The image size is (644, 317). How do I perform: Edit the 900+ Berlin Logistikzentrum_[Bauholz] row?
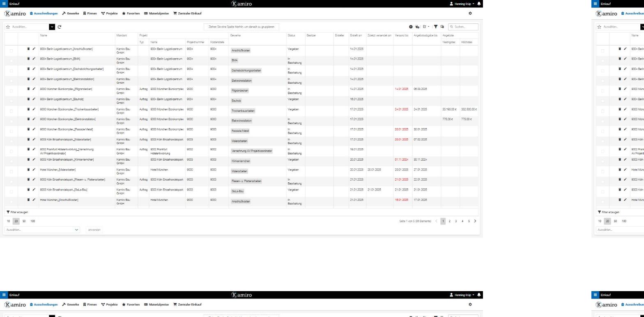(x=34, y=99)
